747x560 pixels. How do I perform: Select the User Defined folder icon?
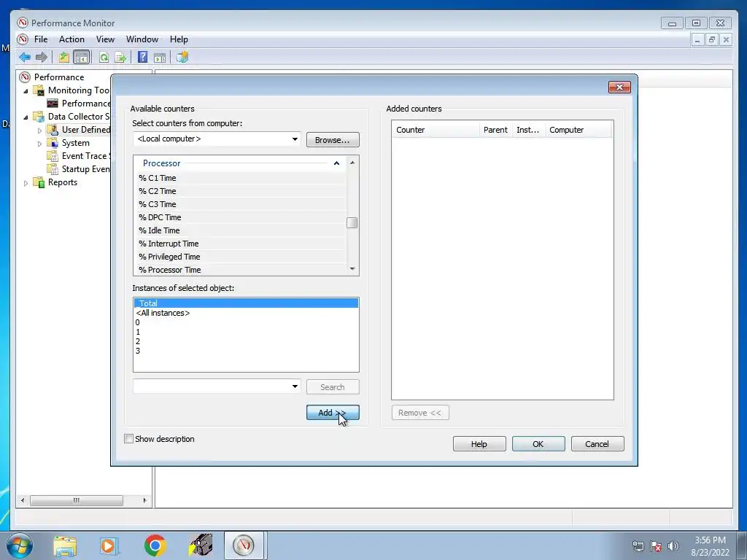[x=53, y=130]
